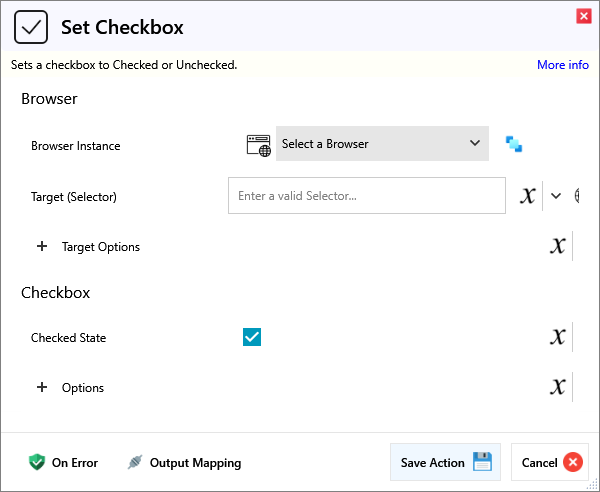600x492 pixels.
Task: Click the globe icon at Target Selector row end
Action: [x=578, y=196]
